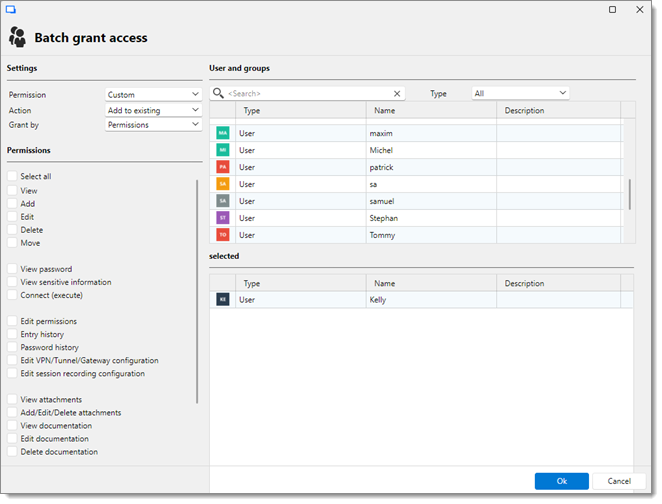
Task: Tick the Edit permission checkbox
Action: pos(12,217)
